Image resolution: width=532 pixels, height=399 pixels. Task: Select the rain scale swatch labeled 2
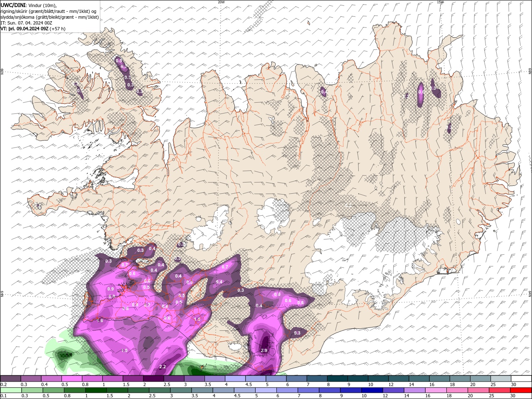pos(138,390)
